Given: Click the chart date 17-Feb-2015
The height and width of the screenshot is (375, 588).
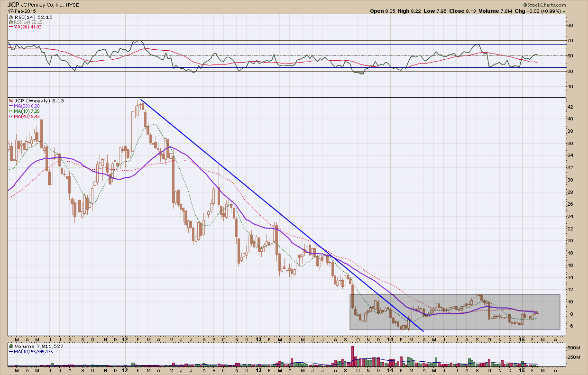Looking at the screenshot, I should [21, 11].
